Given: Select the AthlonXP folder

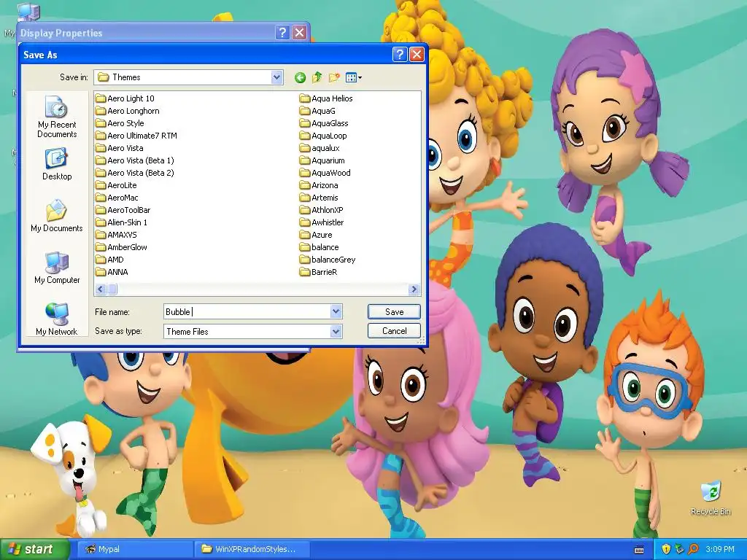Looking at the screenshot, I should [322, 210].
